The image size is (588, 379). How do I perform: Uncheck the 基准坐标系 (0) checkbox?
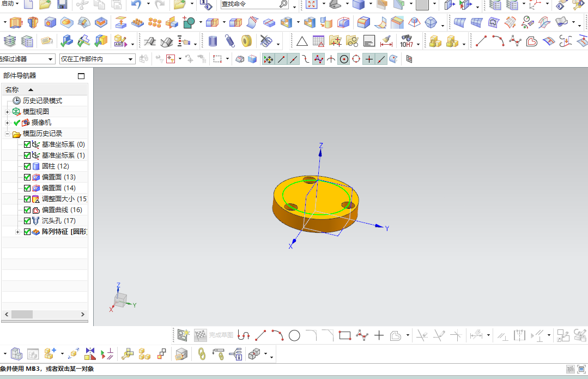(27, 145)
